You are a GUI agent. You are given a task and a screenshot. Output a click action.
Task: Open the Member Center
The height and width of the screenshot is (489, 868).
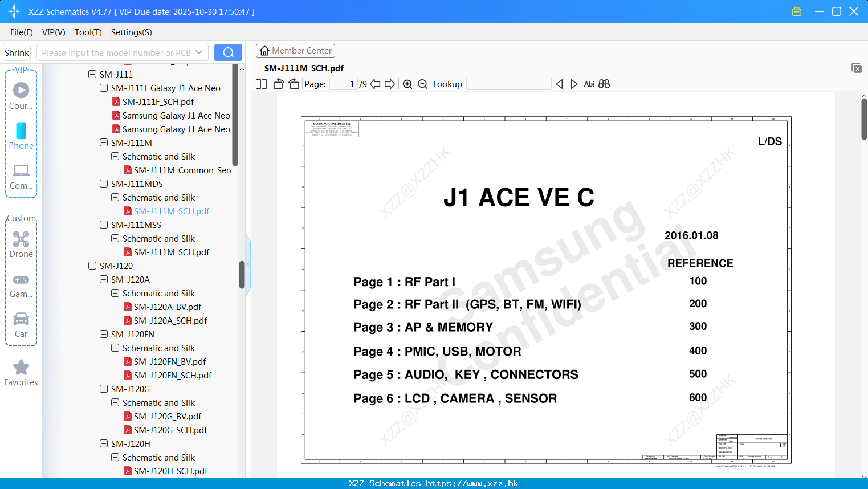295,51
